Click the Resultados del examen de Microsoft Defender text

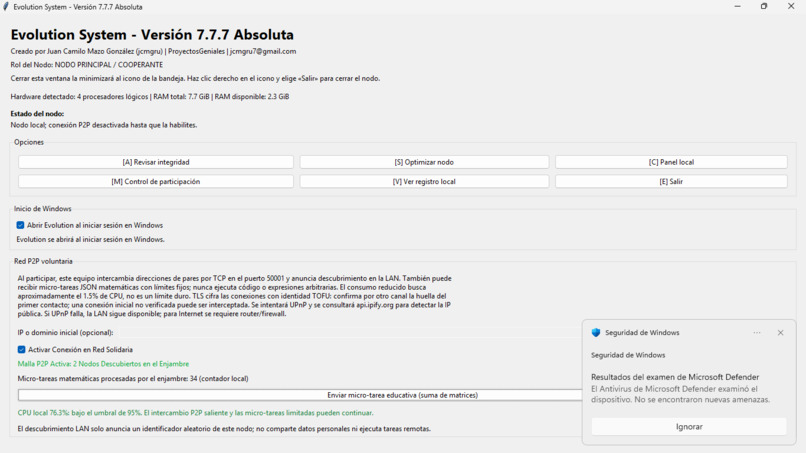coord(675,377)
